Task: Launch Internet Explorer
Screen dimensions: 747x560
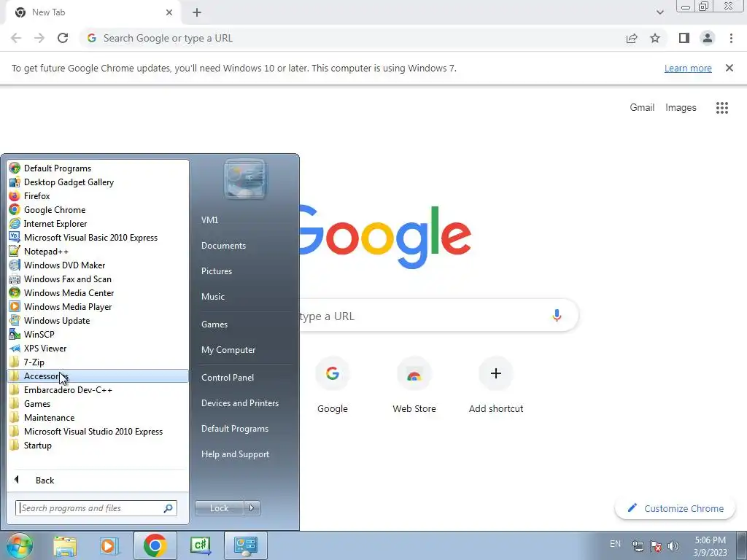Action: (98, 223)
